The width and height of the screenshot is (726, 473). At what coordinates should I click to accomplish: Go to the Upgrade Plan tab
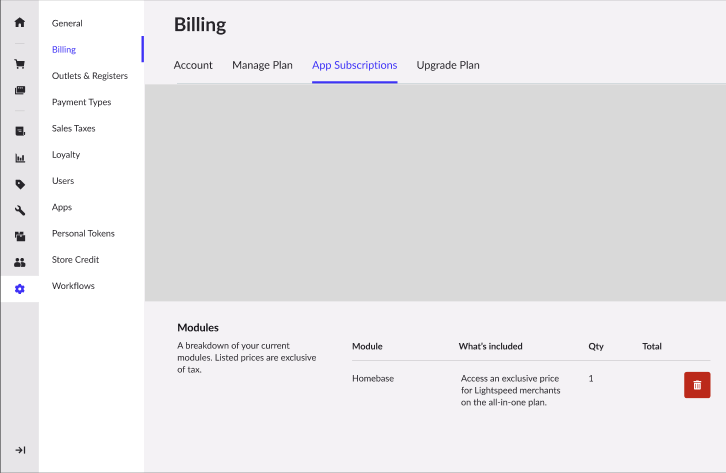pos(448,65)
